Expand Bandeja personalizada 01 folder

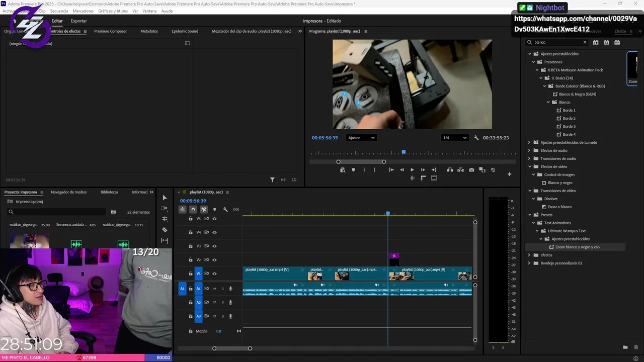click(x=529, y=263)
